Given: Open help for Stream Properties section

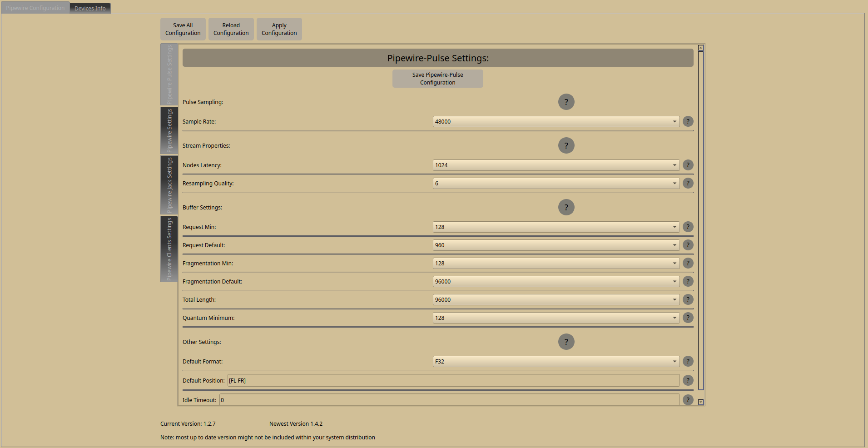Looking at the screenshot, I should pos(566,145).
